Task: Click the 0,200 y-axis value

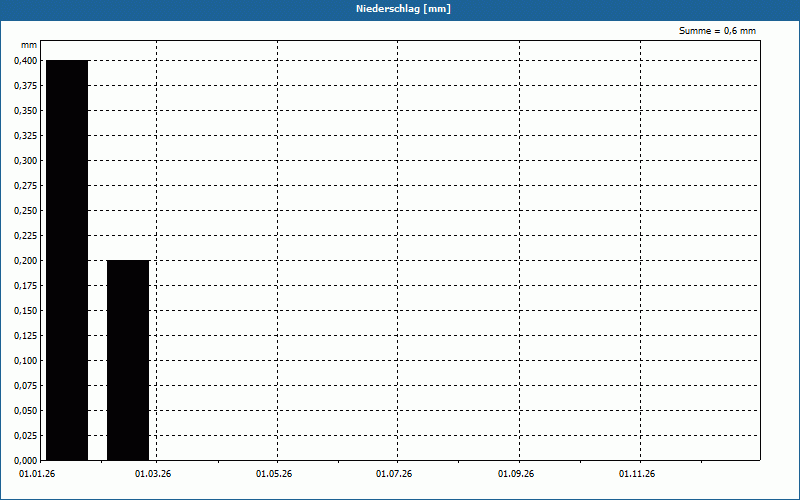Action: [x=26, y=261]
